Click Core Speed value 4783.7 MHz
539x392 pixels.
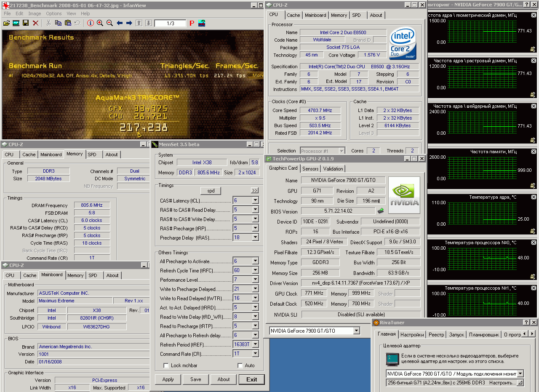(x=320, y=110)
